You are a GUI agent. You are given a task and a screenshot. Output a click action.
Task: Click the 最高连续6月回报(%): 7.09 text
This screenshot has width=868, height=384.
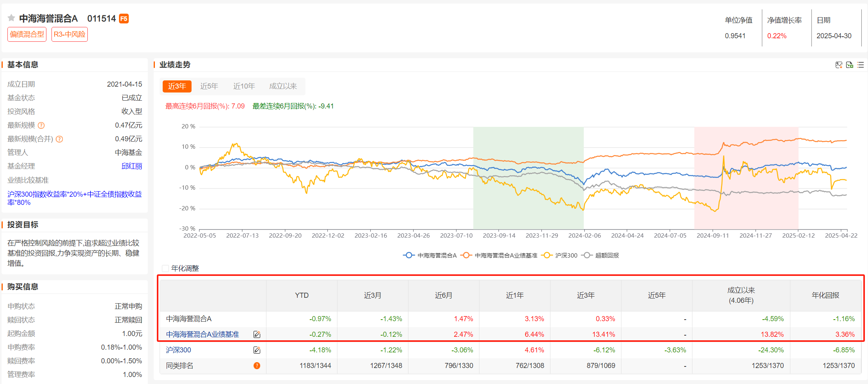point(205,106)
